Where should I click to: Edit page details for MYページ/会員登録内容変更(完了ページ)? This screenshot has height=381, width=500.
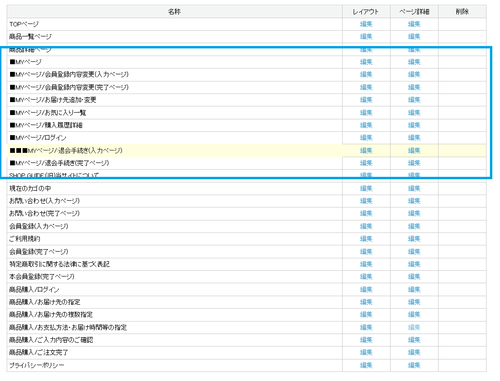click(414, 87)
